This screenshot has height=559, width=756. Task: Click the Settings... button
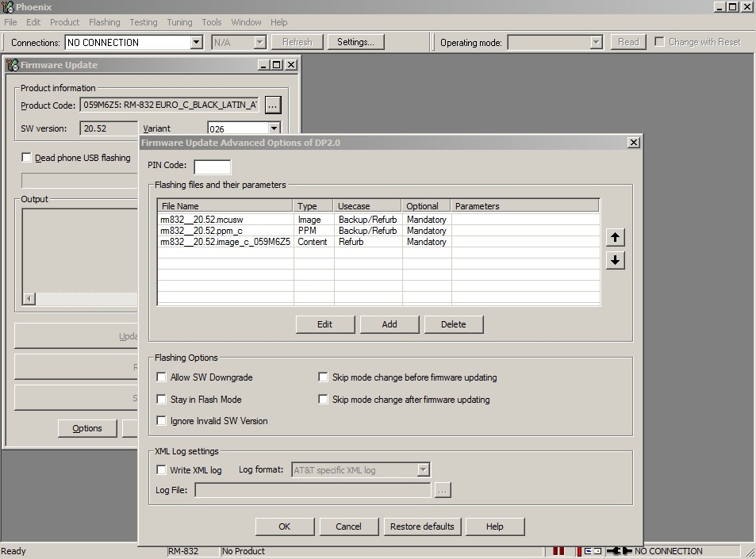(356, 42)
